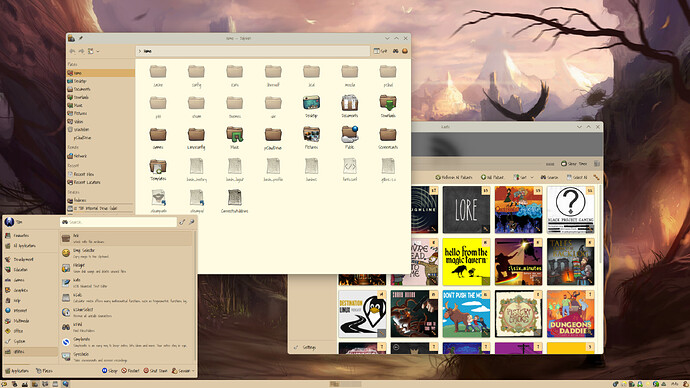Toggle keep-open pin in application launcher

pos(192,222)
